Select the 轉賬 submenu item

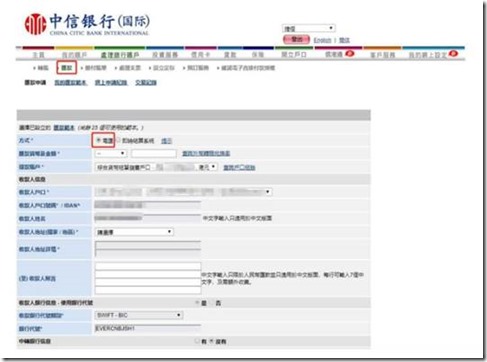[43, 68]
